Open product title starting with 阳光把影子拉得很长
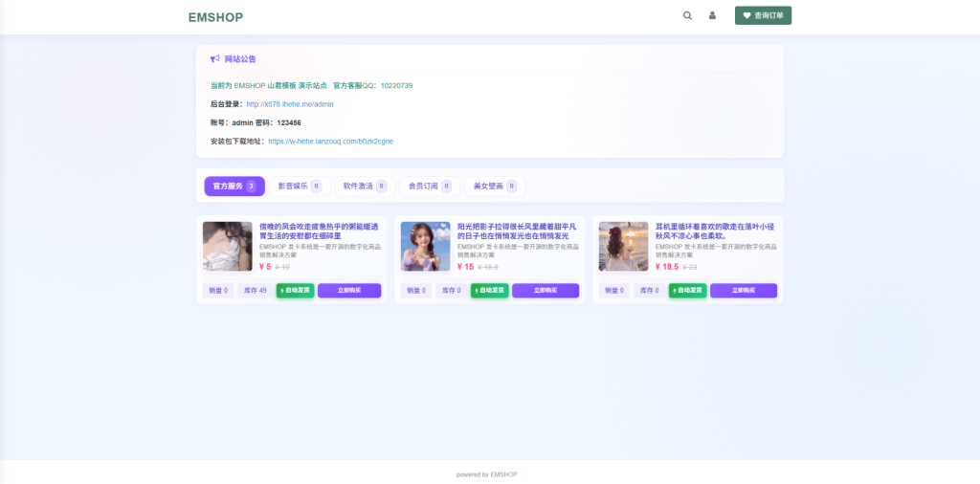The height and width of the screenshot is (484, 980). point(518,231)
